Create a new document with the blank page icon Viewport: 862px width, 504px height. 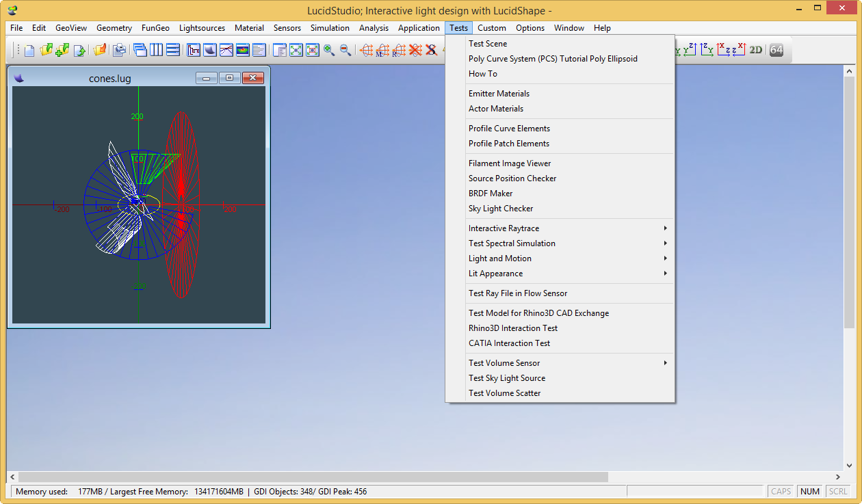click(29, 50)
